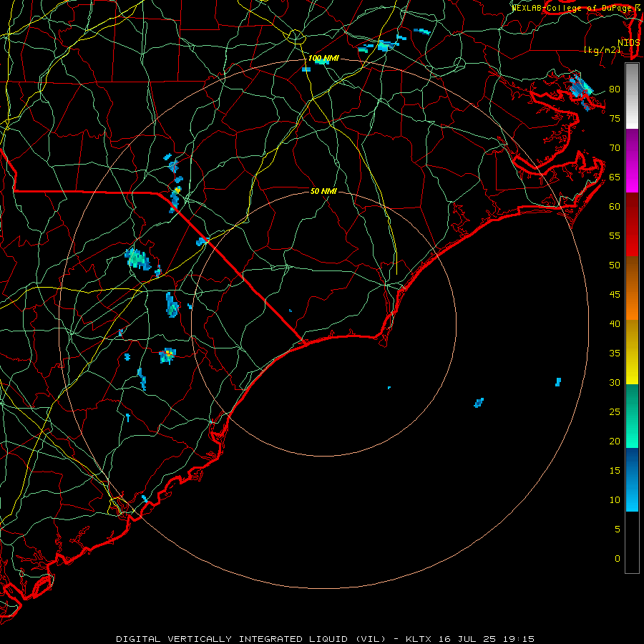The image size is (644, 644).
Task: Click the 80 value on the color scale
Action: click(x=615, y=89)
